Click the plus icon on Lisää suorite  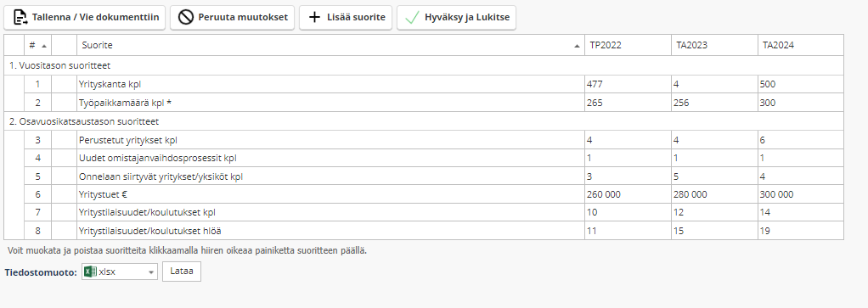click(314, 17)
